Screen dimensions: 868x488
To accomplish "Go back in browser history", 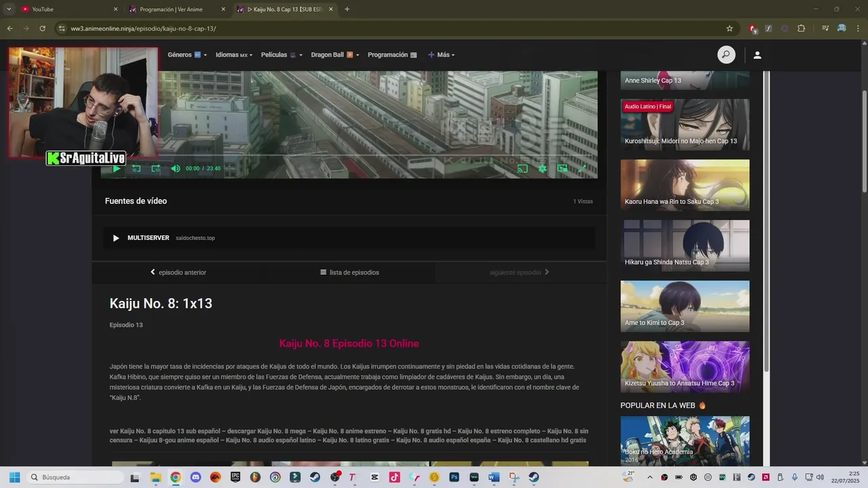I will click(9, 28).
